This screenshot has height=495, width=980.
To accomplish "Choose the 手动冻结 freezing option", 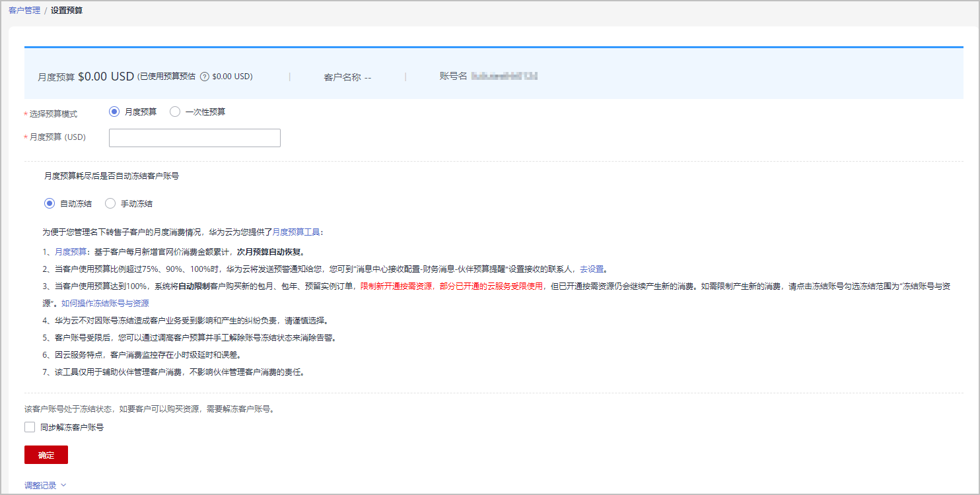I will point(110,203).
